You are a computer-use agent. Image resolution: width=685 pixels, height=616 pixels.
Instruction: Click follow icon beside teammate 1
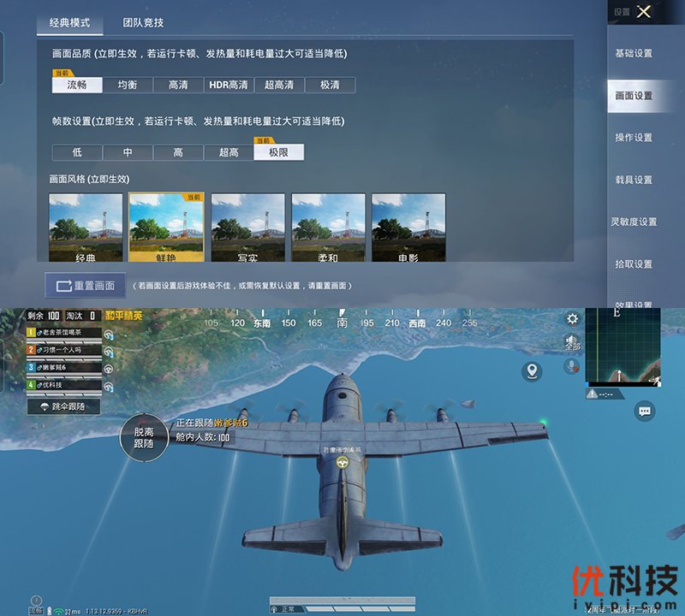(109, 334)
